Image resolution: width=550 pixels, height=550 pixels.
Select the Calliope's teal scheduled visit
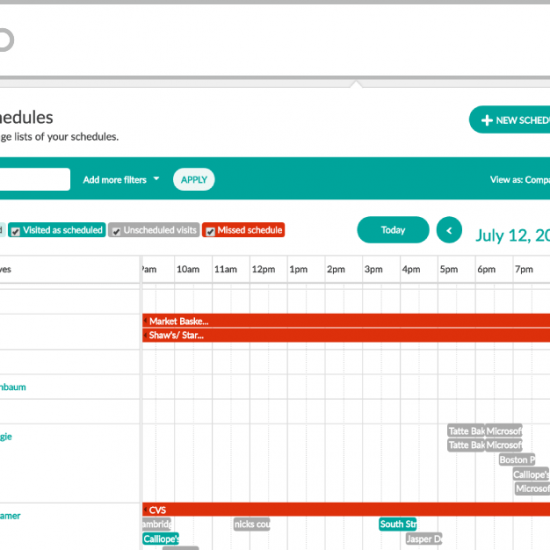click(x=161, y=539)
